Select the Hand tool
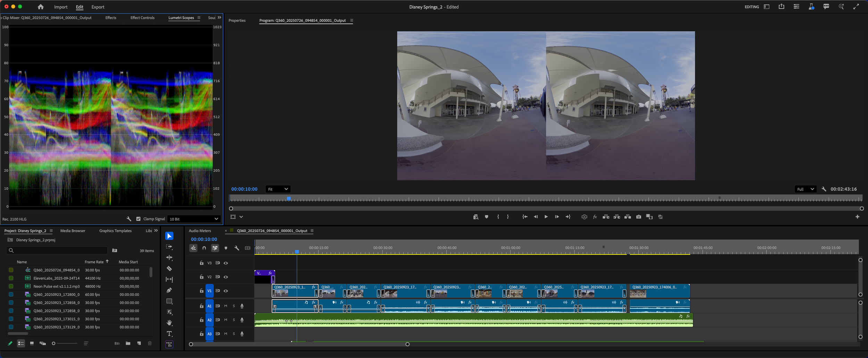Viewport: 868px width, 358px height. click(x=169, y=323)
